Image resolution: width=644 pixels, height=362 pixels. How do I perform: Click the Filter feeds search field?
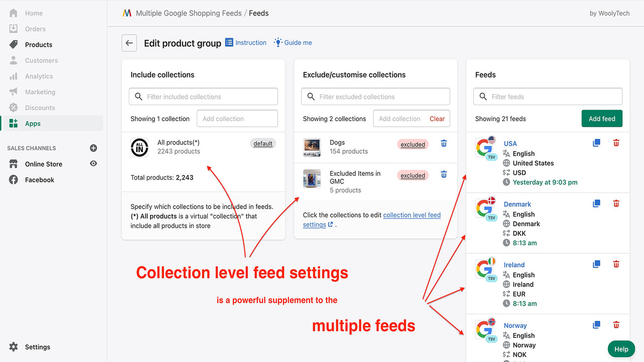pyautogui.click(x=547, y=96)
